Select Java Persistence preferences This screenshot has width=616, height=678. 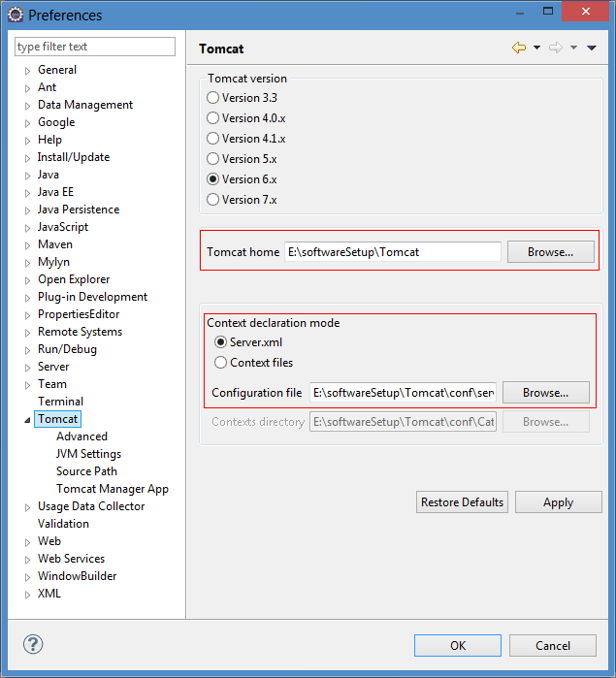point(79,210)
